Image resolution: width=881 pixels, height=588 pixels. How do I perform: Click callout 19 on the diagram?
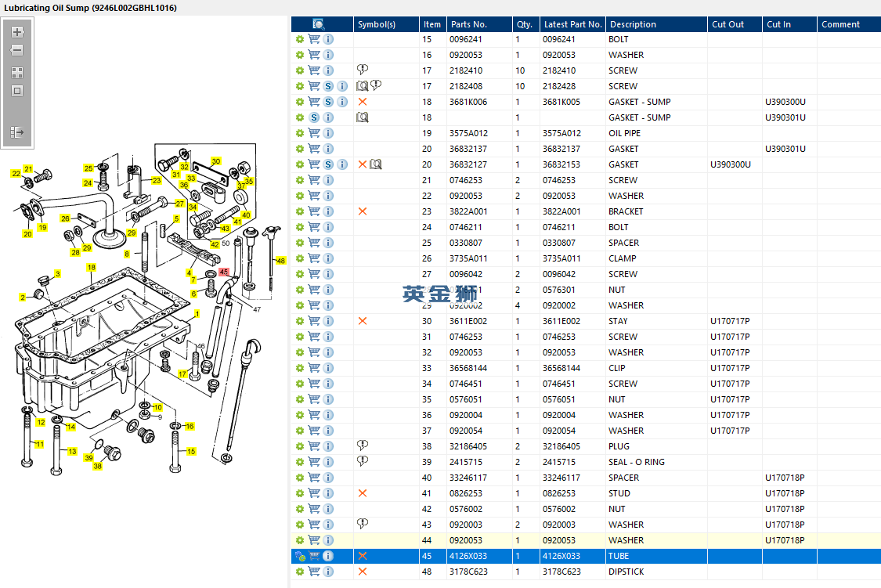click(43, 228)
